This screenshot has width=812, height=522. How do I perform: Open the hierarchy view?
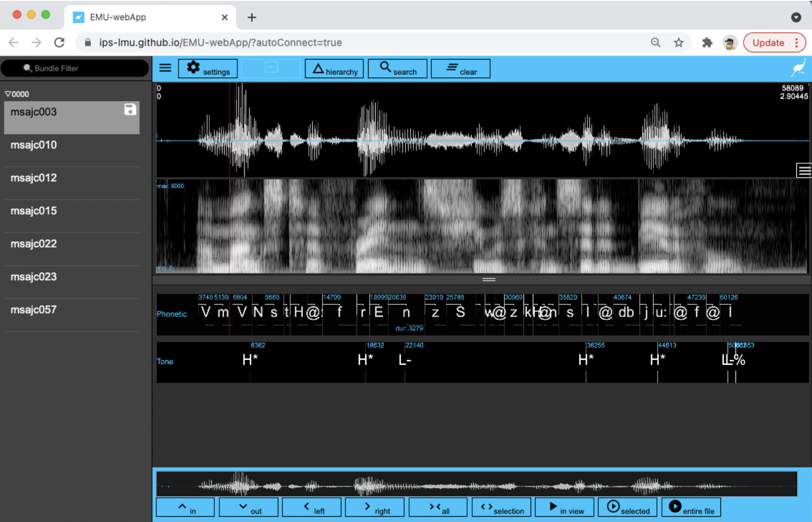pos(334,69)
